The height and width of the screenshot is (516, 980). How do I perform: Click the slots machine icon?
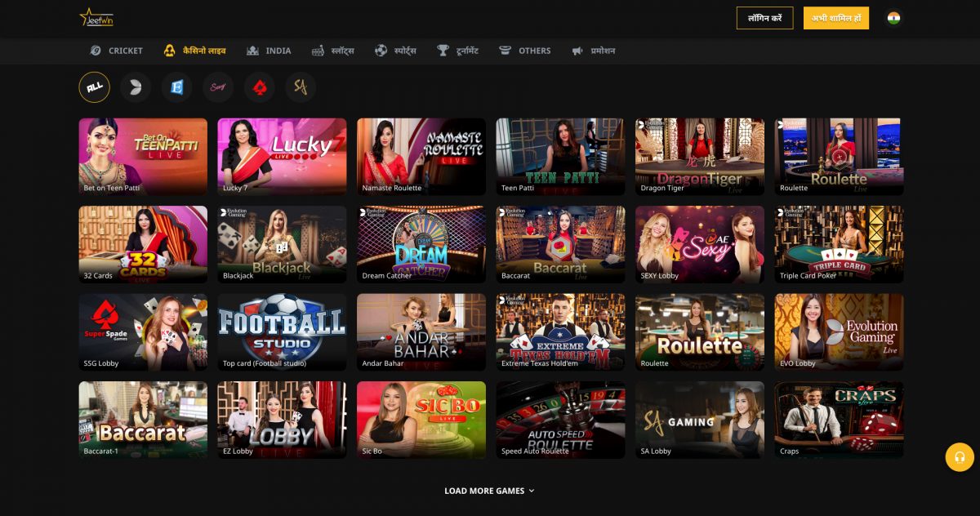point(318,51)
